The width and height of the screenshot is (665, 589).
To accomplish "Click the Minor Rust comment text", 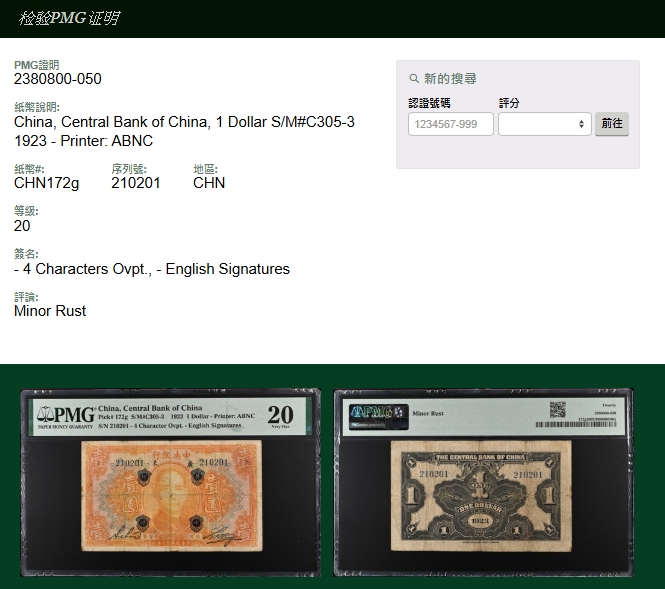I will (x=50, y=311).
